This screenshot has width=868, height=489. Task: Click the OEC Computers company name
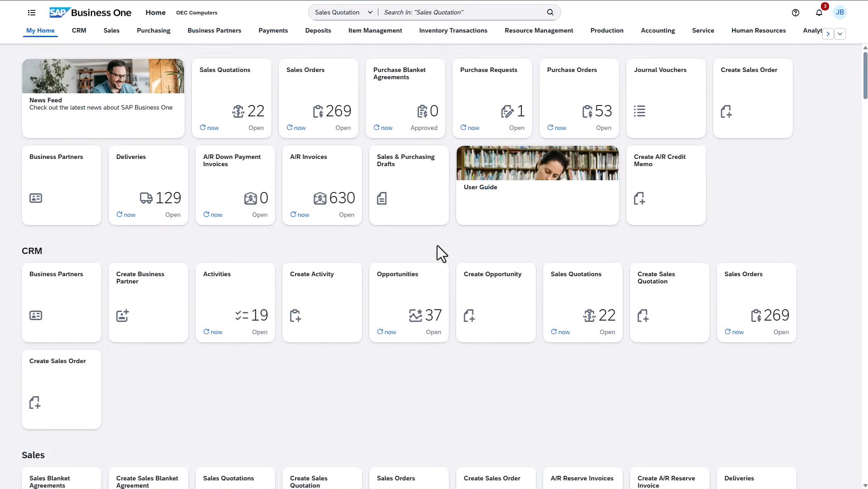point(197,13)
